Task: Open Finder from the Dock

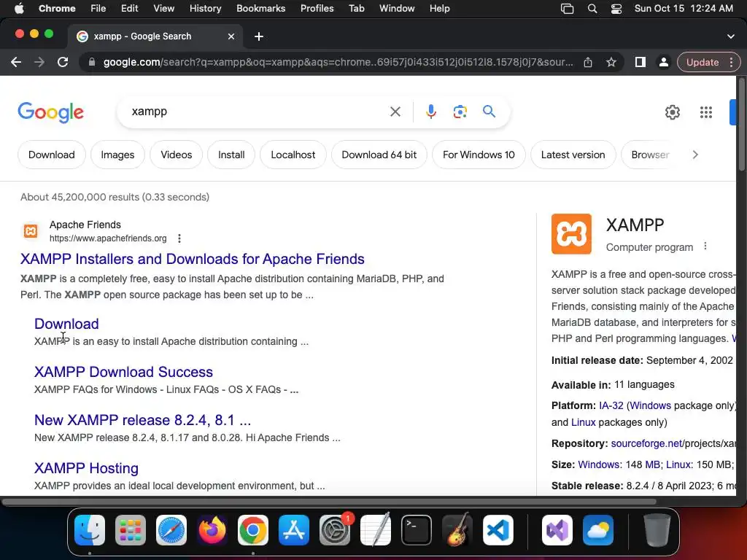Action: coord(90,530)
